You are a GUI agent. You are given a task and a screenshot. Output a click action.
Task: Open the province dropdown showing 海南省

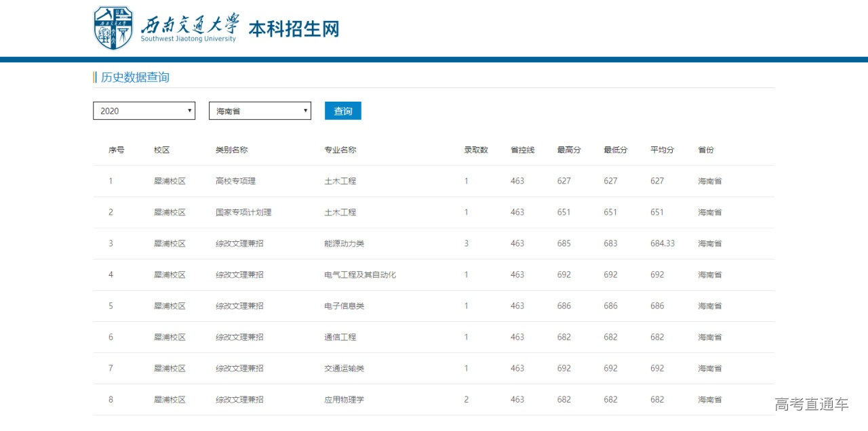259,110
